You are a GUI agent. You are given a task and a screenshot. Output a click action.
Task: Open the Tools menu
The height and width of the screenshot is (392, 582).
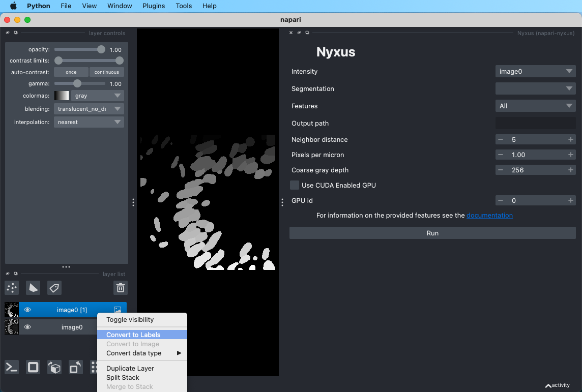tap(184, 6)
